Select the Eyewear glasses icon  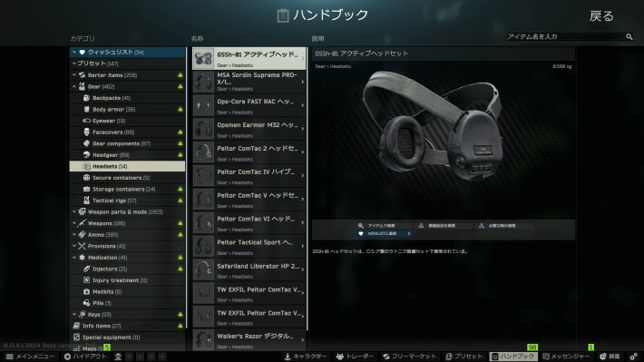(x=86, y=121)
